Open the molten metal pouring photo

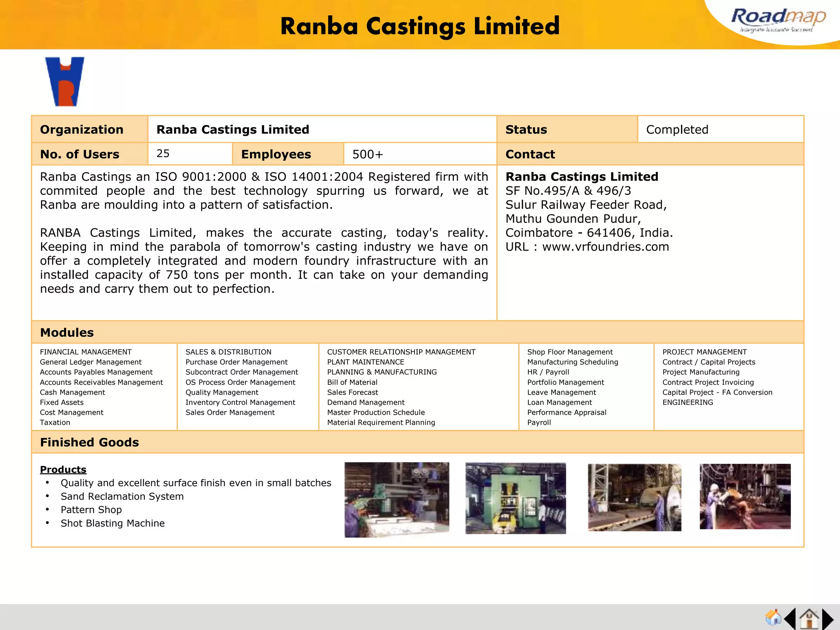[x=745, y=496]
